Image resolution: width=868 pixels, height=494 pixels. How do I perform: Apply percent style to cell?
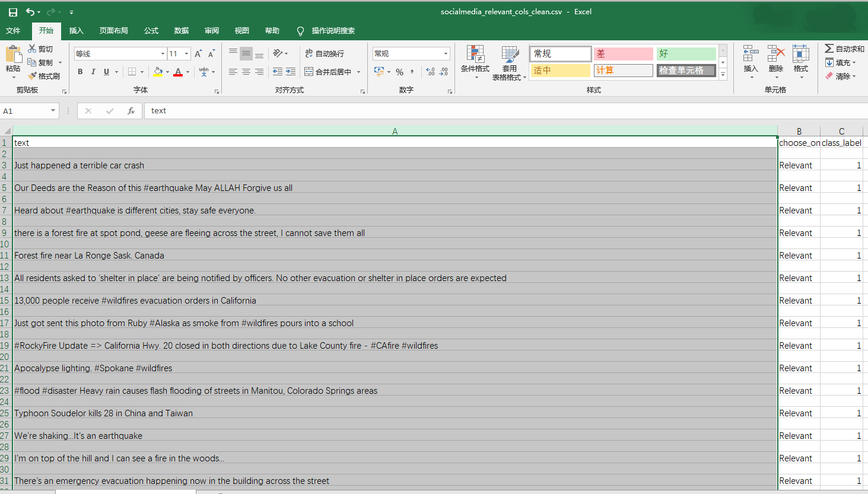click(x=399, y=72)
